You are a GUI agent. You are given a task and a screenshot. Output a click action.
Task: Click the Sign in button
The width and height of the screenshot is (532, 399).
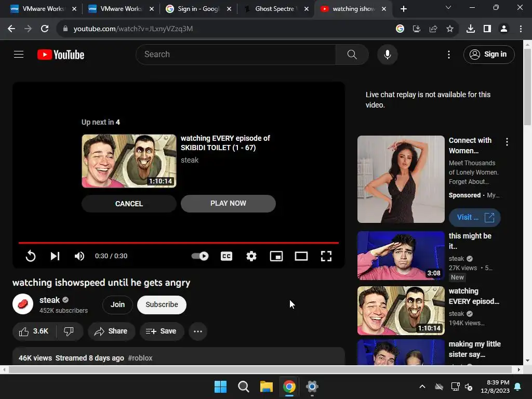(x=489, y=54)
